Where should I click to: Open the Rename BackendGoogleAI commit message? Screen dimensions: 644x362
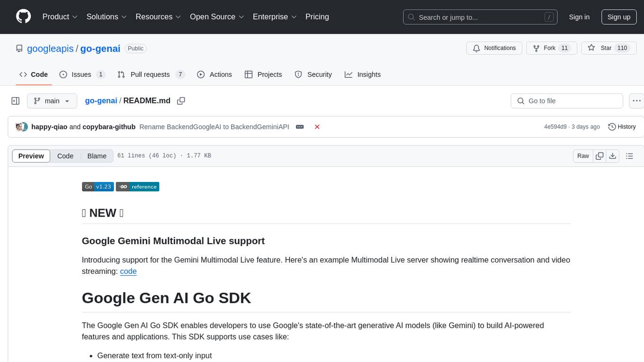click(214, 127)
